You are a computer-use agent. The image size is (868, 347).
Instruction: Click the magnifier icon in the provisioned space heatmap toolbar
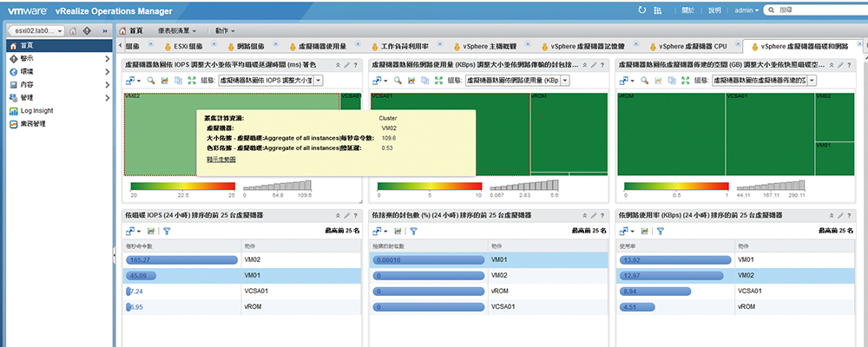(644, 81)
